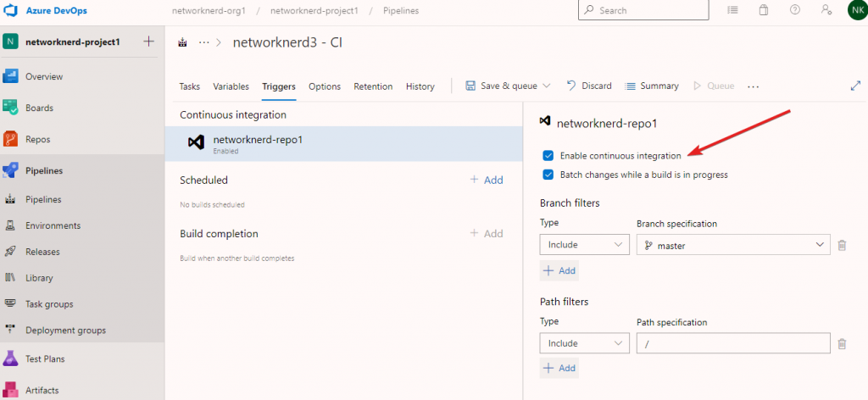
Task: Open the User settings icon
Action: [826, 10]
